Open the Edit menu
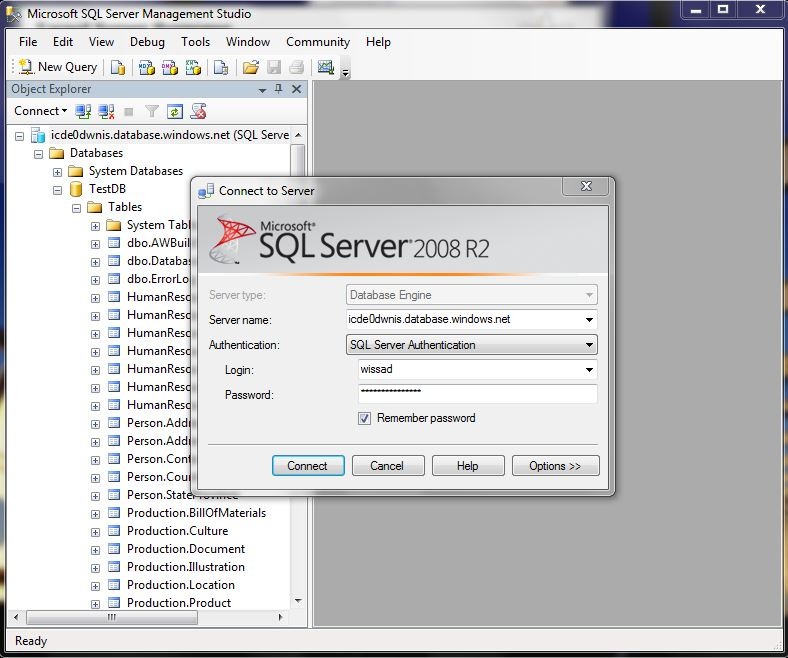788x658 pixels. click(63, 42)
